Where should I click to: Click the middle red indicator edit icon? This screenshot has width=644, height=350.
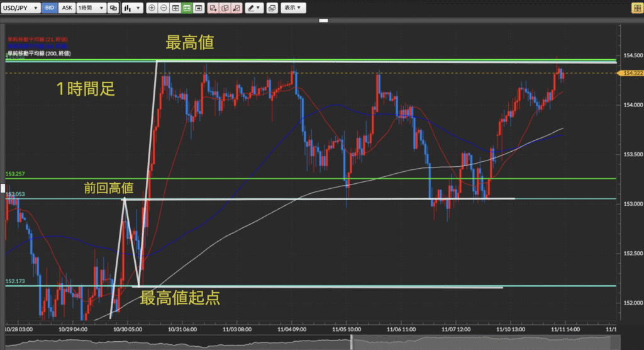pos(225,8)
